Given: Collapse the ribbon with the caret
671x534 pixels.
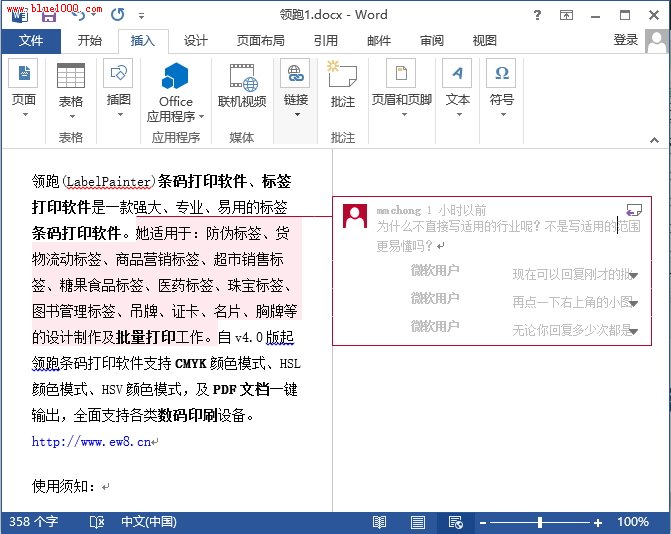Looking at the screenshot, I should 654,140.
